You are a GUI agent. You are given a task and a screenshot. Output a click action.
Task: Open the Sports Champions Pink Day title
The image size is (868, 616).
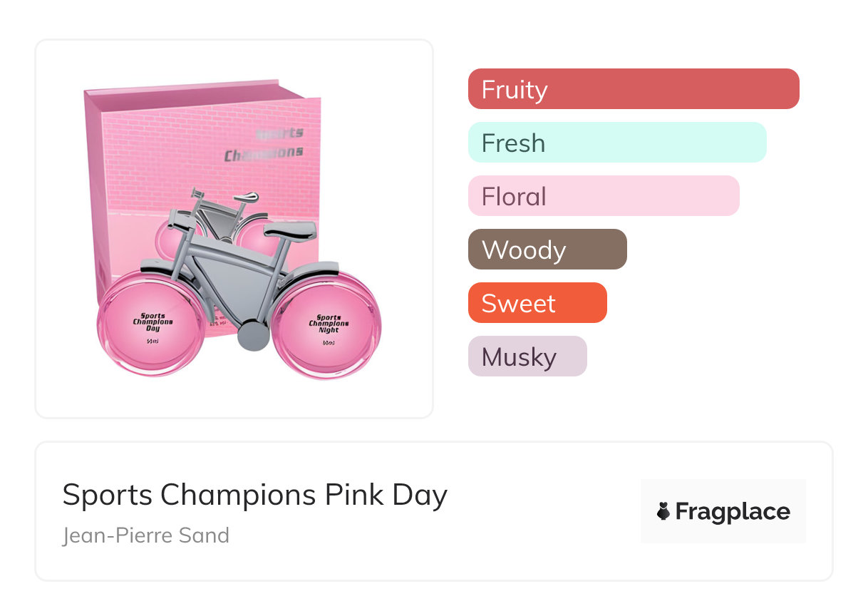[x=254, y=495]
